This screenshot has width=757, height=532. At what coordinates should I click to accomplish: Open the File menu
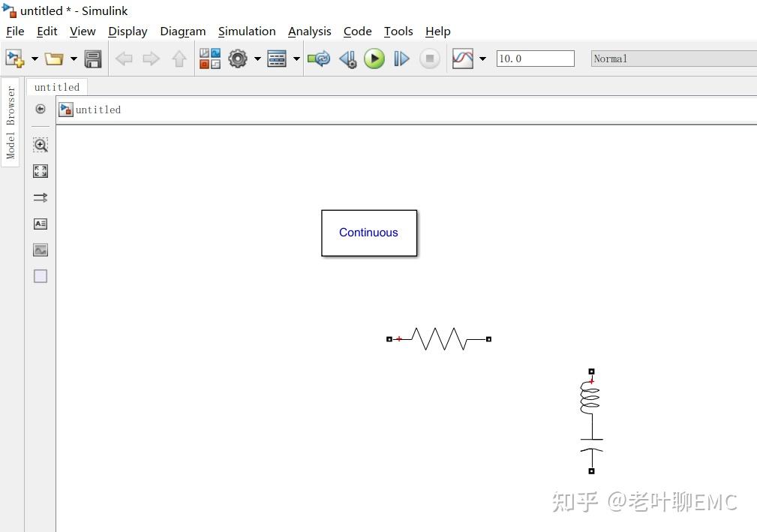coord(15,32)
